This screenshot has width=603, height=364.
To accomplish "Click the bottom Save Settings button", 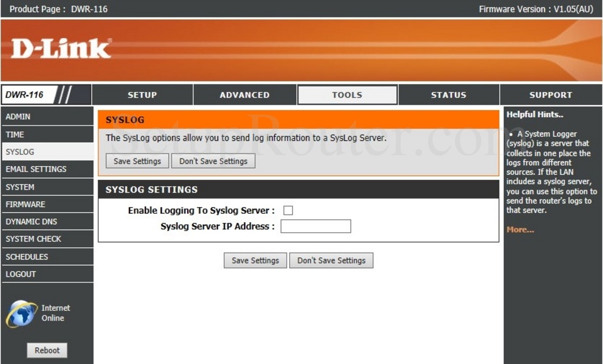I will [255, 260].
